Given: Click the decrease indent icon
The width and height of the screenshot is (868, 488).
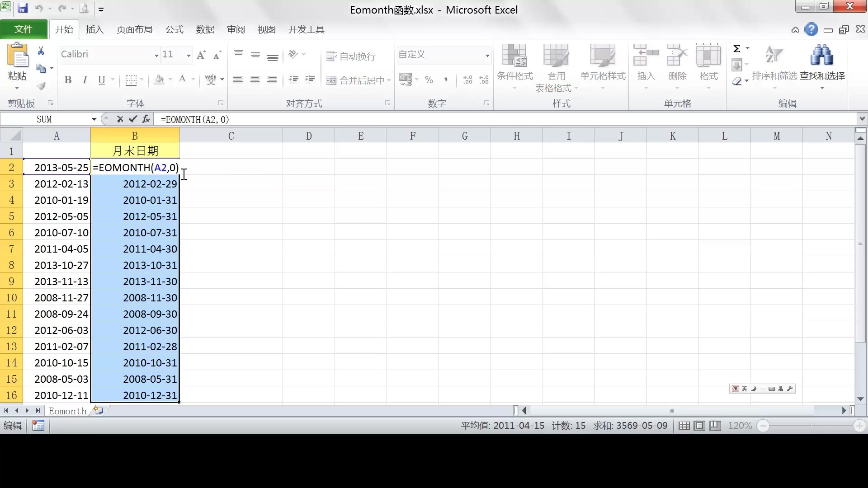Looking at the screenshot, I should tap(294, 80).
